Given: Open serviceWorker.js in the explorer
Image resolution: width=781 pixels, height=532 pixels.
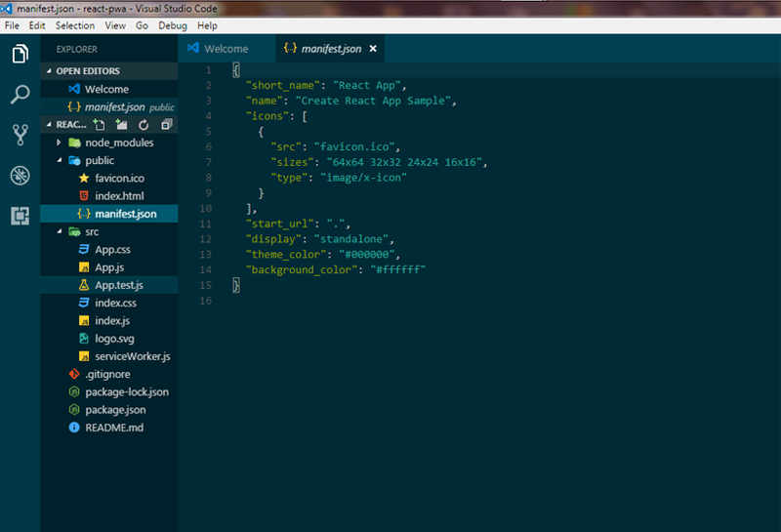Looking at the screenshot, I should click(132, 356).
